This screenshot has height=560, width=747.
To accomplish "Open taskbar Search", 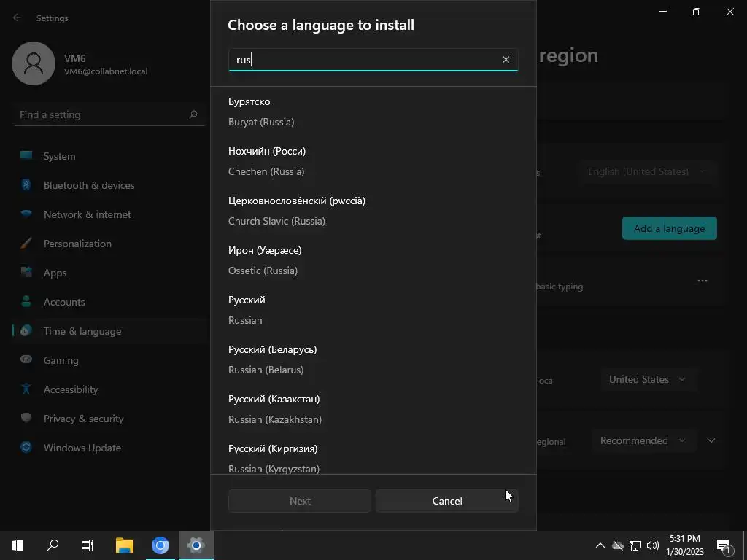I will pyautogui.click(x=53, y=545).
